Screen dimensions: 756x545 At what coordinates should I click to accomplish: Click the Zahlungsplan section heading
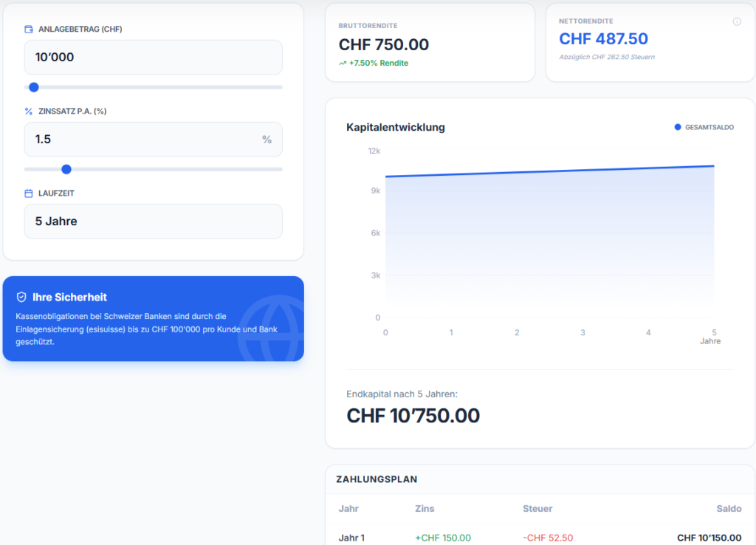pyautogui.click(x=377, y=479)
